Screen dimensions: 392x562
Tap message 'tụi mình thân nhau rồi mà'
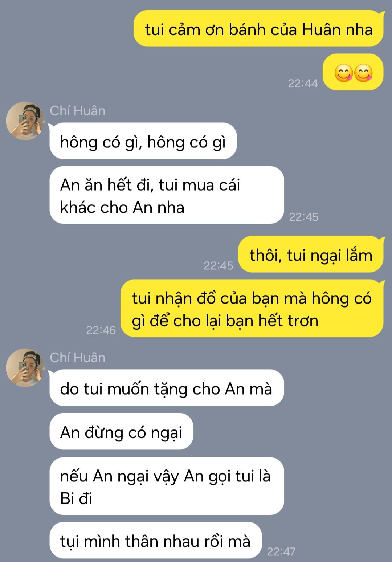155,540
